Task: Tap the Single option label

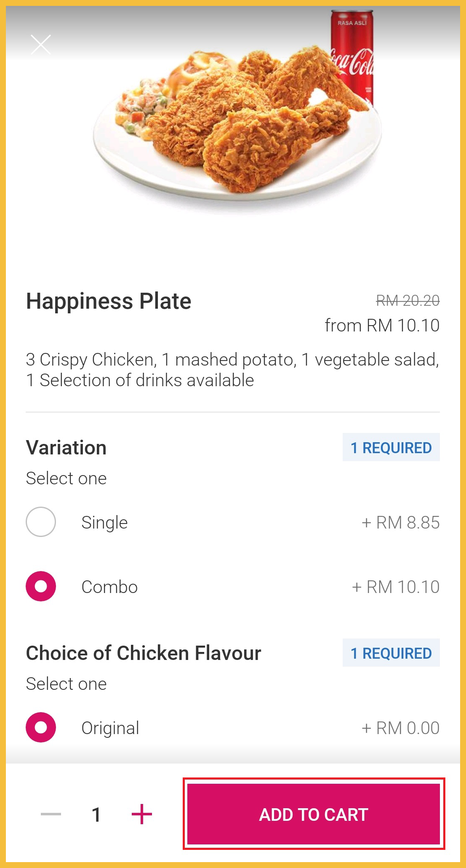Action: tap(104, 523)
